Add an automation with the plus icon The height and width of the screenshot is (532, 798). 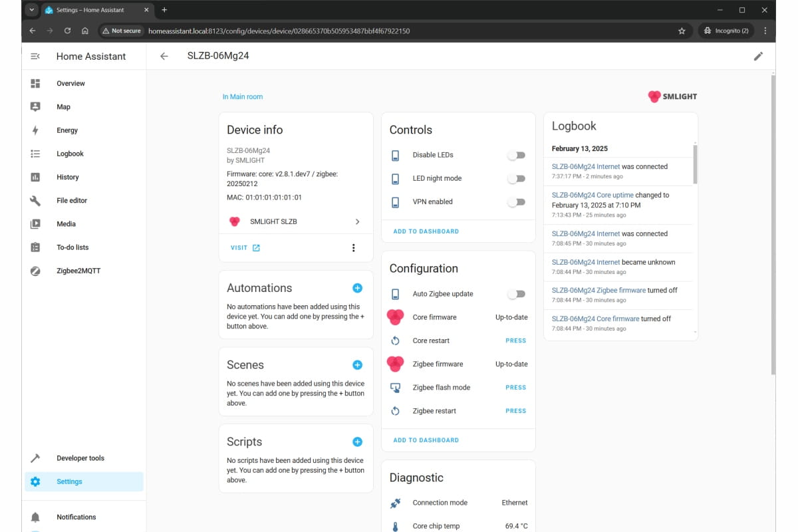(x=357, y=288)
